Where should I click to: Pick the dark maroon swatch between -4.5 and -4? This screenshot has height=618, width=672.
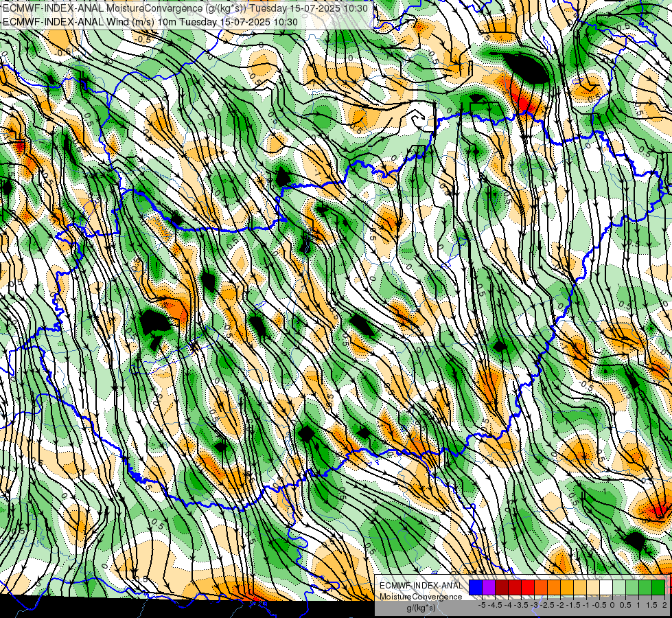tap(502, 587)
